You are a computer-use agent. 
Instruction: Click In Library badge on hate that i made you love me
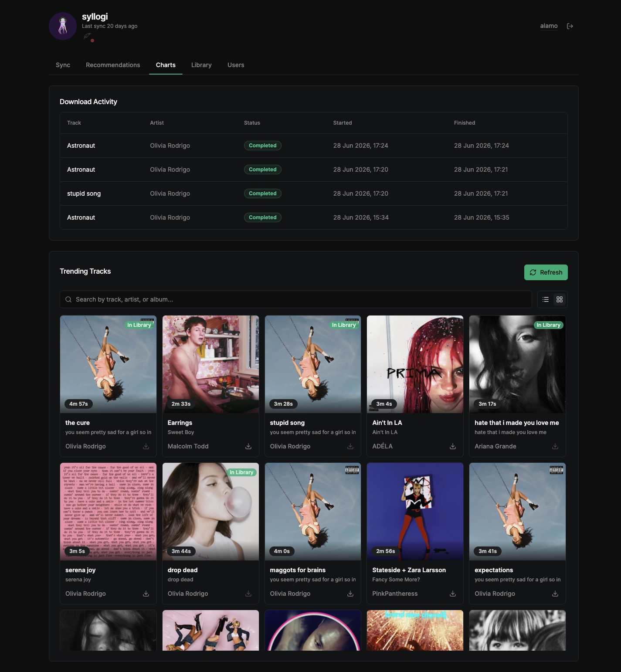pos(548,325)
